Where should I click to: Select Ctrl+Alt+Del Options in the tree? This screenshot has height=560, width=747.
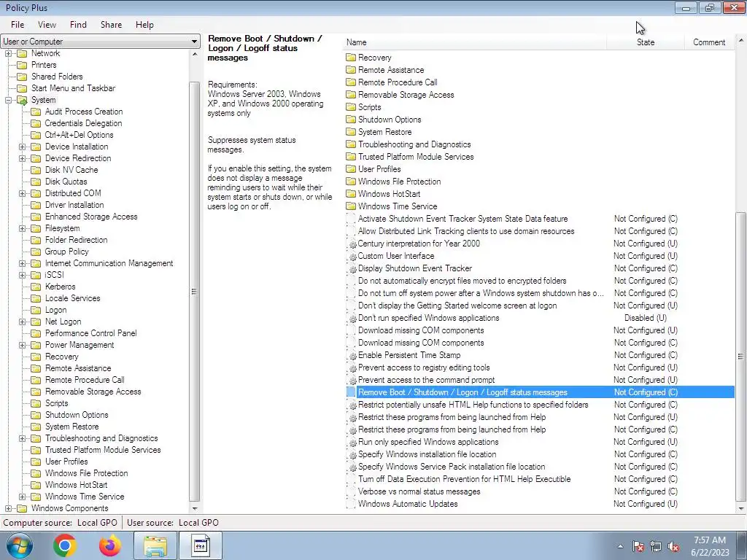pos(79,135)
